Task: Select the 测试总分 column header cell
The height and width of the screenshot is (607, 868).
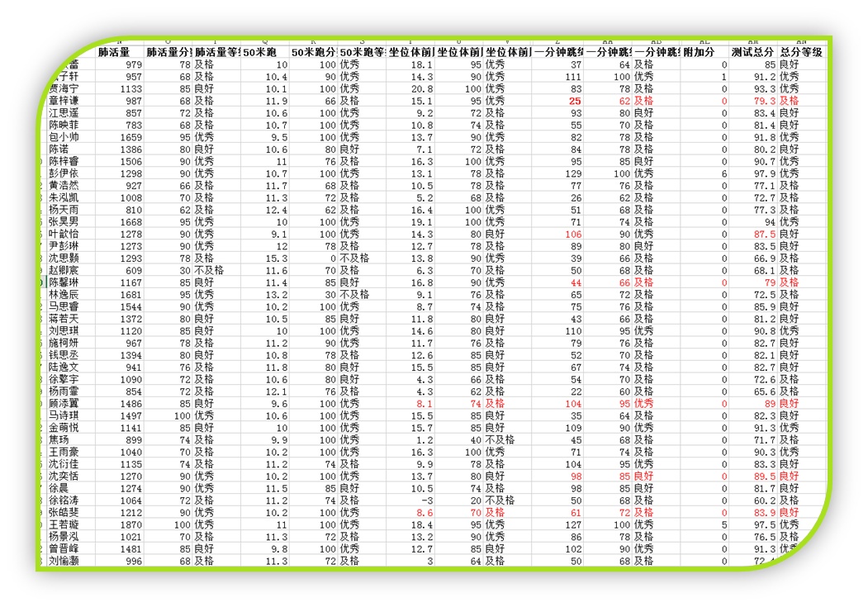Action: [x=752, y=52]
